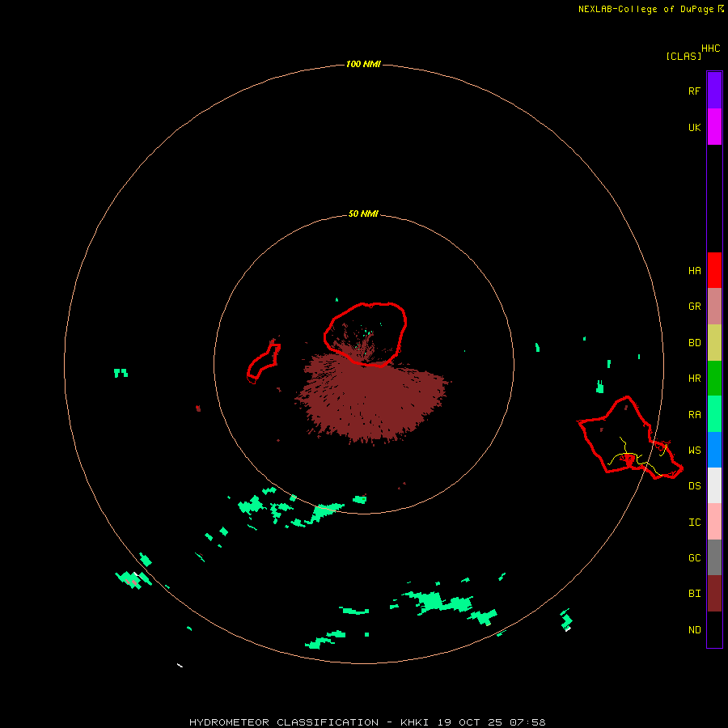Image resolution: width=728 pixels, height=728 pixels.
Task: Click the HR legend label
Action: (x=694, y=378)
